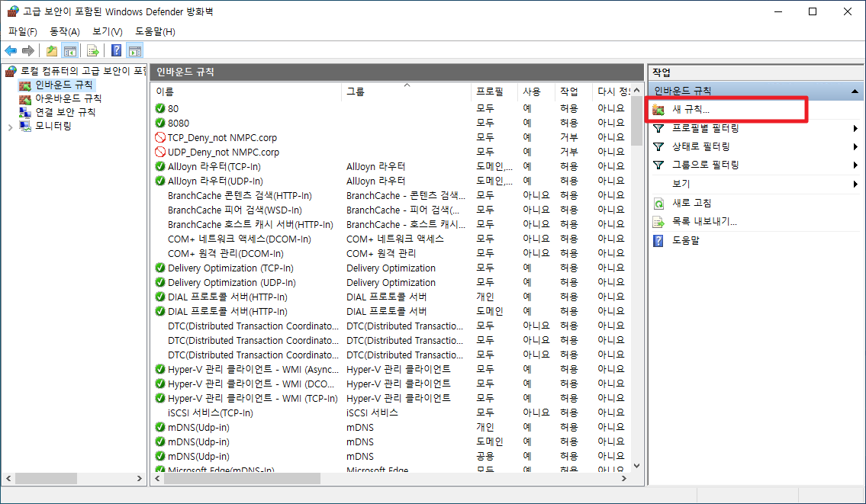Image resolution: width=866 pixels, height=504 pixels.
Task: Click 목록 내보내기... in the actions pane
Action: tap(704, 222)
